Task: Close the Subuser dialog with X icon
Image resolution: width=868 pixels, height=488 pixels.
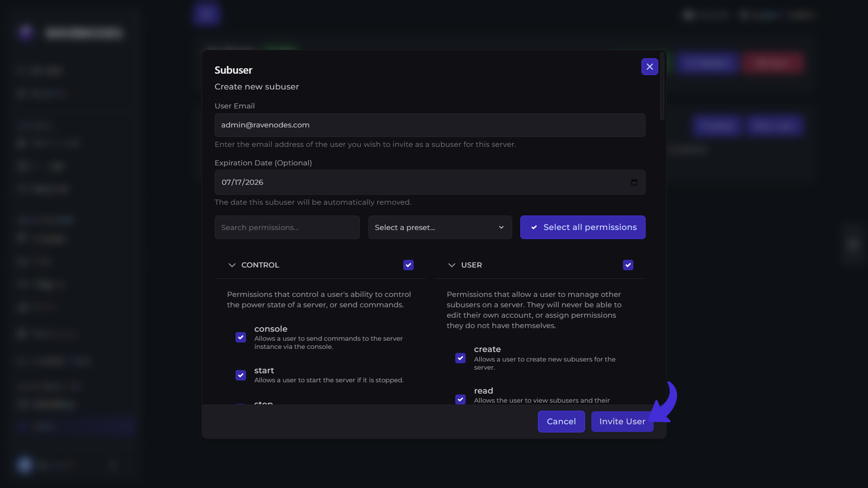Action: click(x=650, y=67)
